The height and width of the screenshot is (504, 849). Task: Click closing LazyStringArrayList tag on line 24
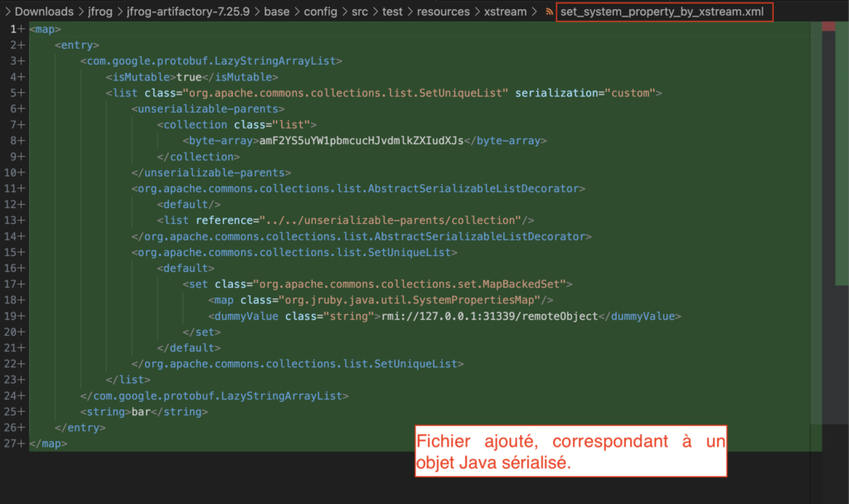pyautogui.click(x=215, y=395)
